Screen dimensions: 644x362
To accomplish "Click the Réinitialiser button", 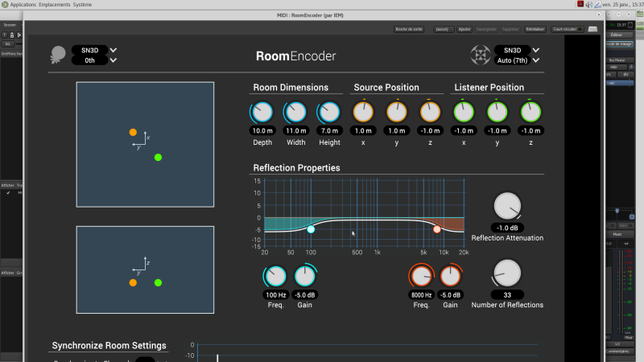I will pos(535,29).
